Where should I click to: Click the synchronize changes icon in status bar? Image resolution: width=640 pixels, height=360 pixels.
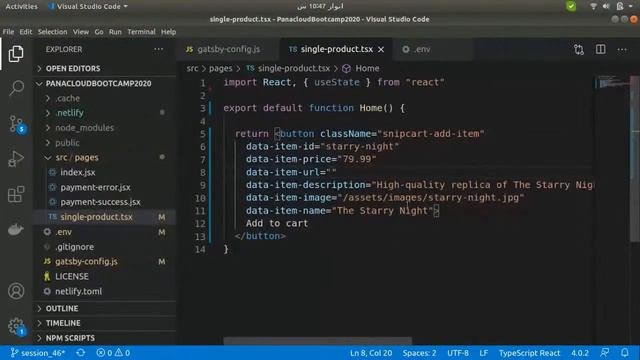tap(80, 353)
